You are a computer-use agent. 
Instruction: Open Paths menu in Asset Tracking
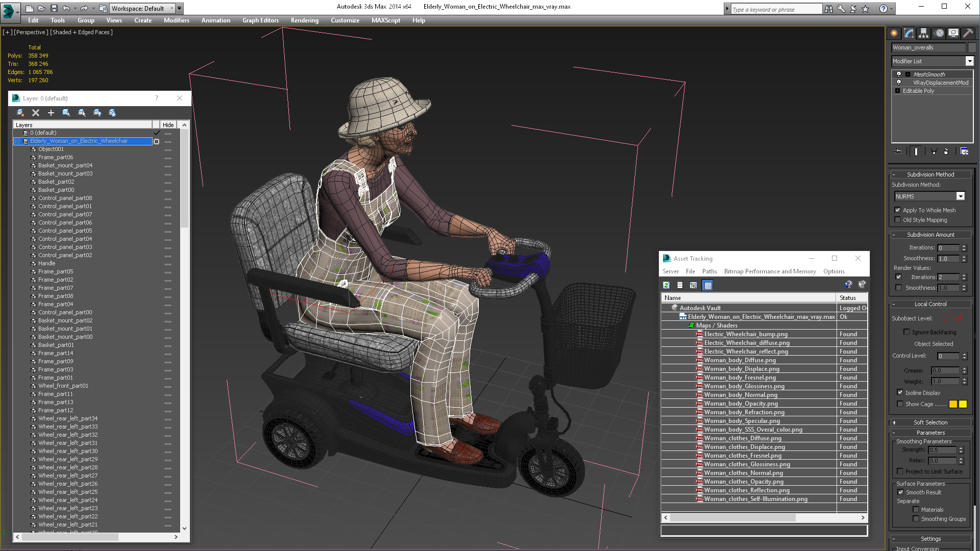pyautogui.click(x=709, y=271)
